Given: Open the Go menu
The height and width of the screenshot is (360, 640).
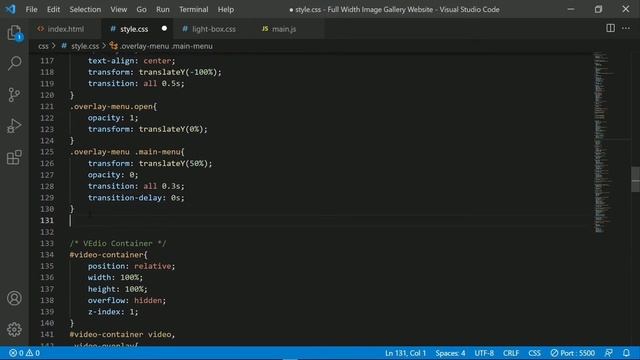Looking at the screenshot, I should pos(141,9).
